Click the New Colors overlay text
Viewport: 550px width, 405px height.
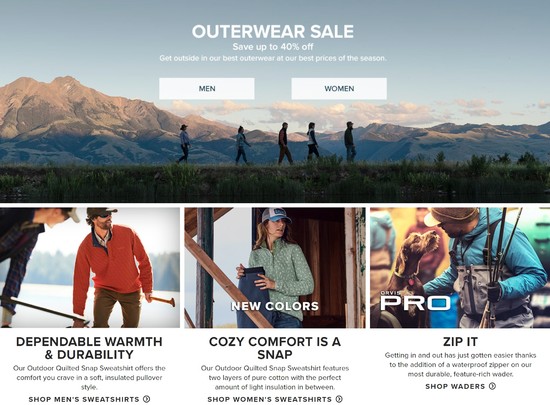pyautogui.click(x=275, y=306)
